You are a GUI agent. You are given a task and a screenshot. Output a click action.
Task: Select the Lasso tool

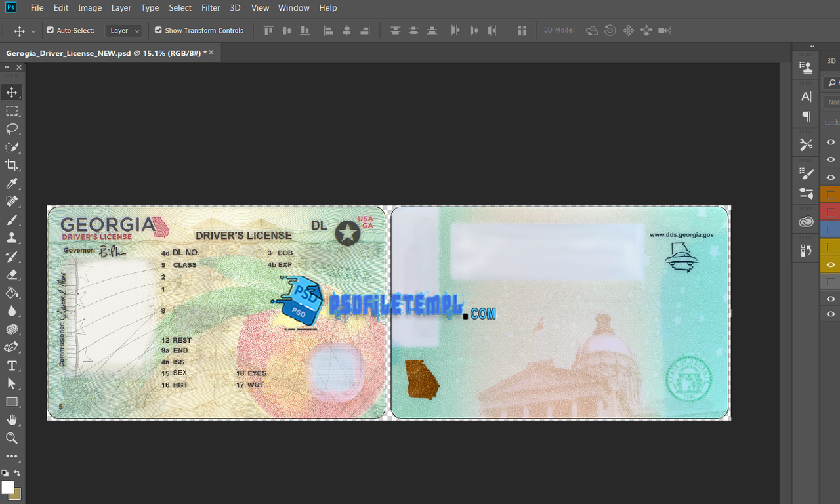coord(12,129)
